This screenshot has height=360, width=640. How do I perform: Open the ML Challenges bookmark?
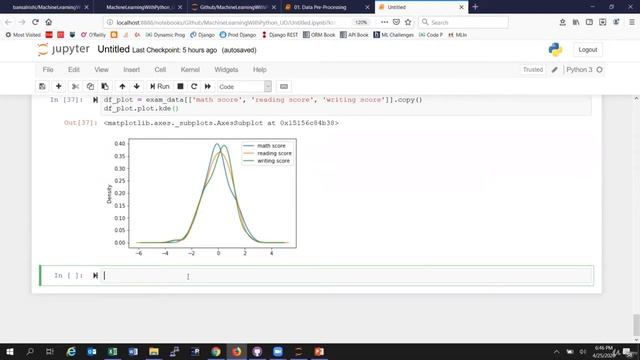tap(394, 35)
